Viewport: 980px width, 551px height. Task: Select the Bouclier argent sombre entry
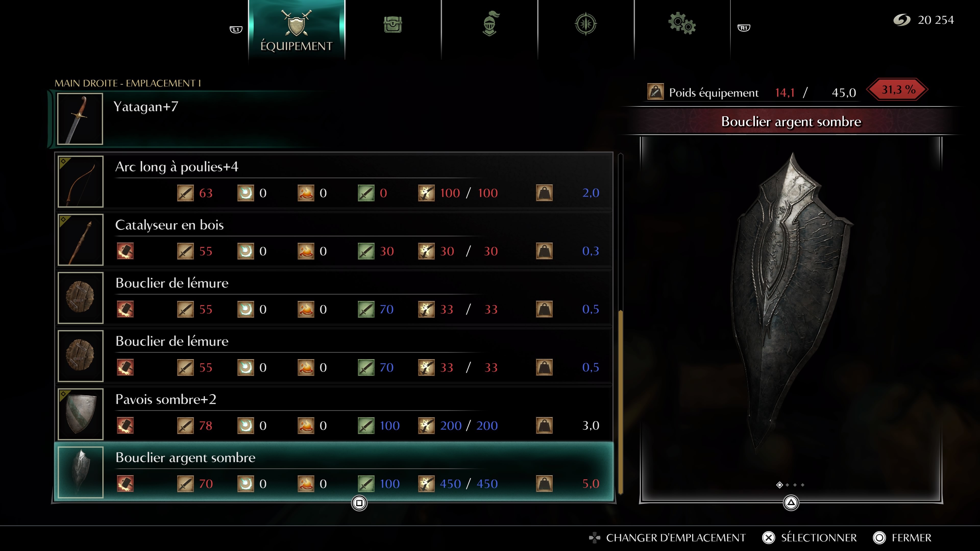click(x=334, y=472)
